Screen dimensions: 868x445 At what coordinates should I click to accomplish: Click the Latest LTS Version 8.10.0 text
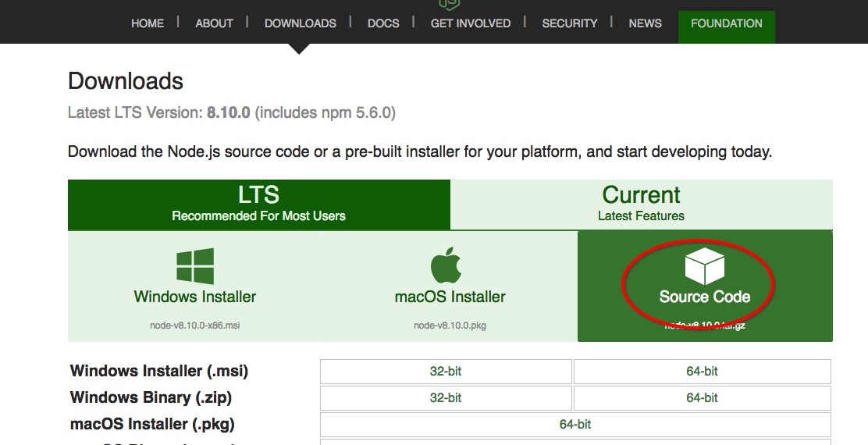pyautogui.click(x=231, y=113)
